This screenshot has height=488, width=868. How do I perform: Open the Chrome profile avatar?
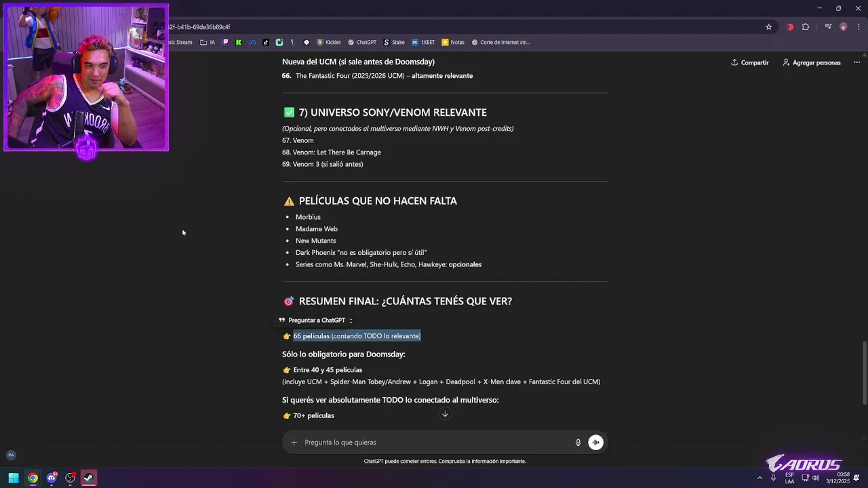[x=844, y=27]
